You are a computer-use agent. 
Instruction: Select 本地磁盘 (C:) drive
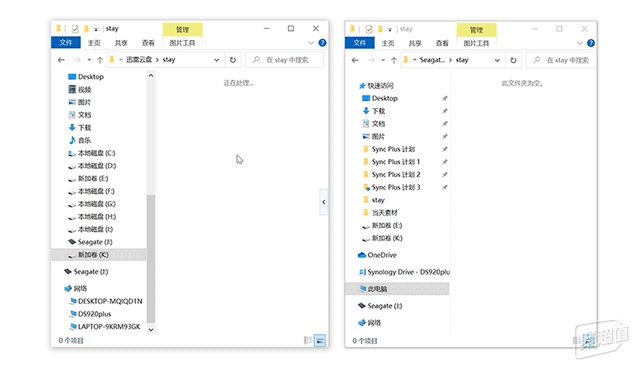92,153
